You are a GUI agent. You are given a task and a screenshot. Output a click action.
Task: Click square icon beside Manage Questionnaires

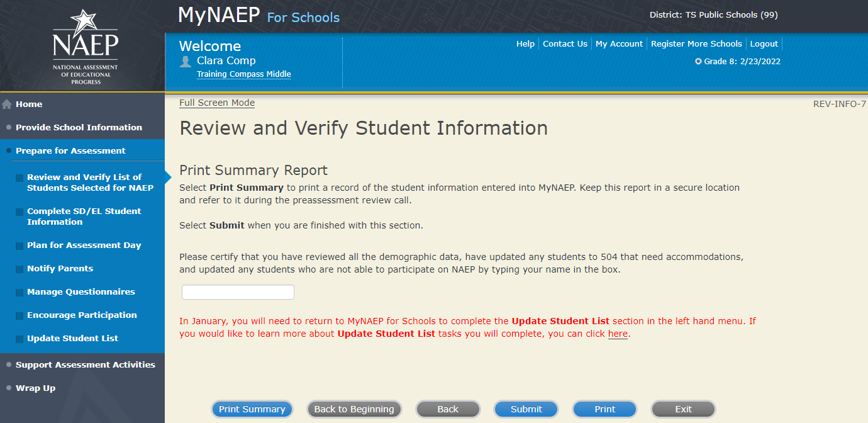(x=21, y=293)
